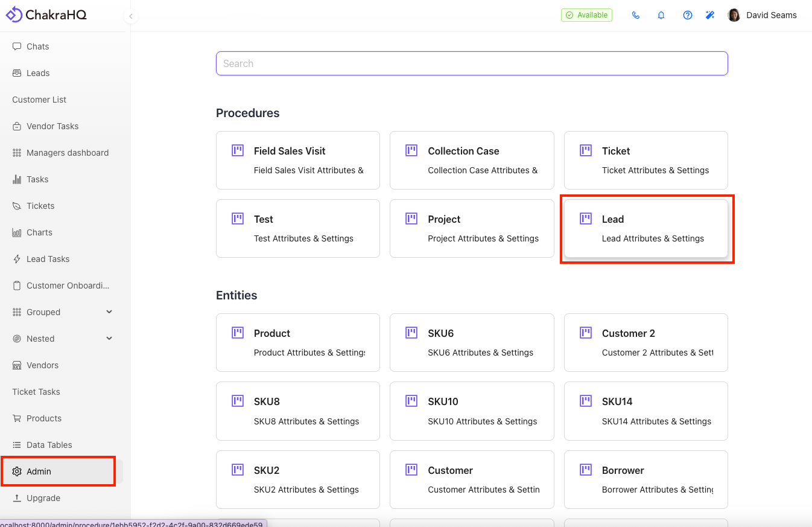Image resolution: width=812 pixels, height=527 pixels.
Task: Open the SKU10 entity card
Action: (x=472, y=411)
